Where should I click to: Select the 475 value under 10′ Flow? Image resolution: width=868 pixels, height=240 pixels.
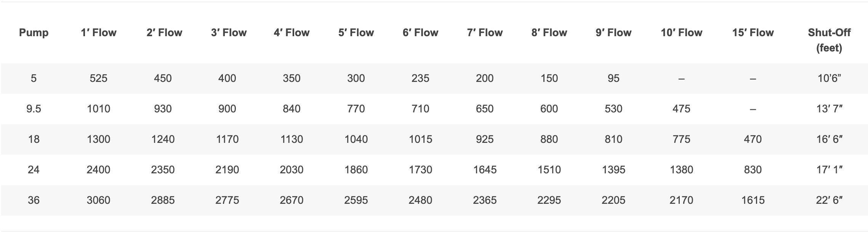point(681,109)
